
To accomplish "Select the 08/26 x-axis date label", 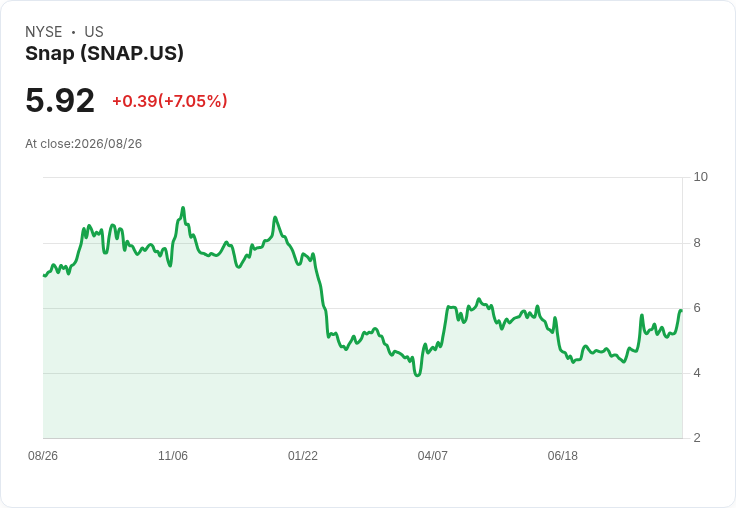I will tap(43, 455).
